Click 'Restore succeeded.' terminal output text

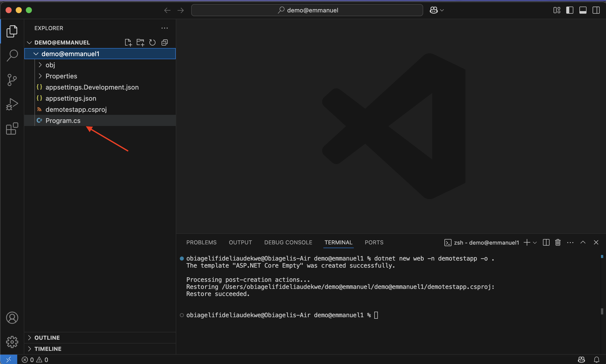click(x=218, y=294)
